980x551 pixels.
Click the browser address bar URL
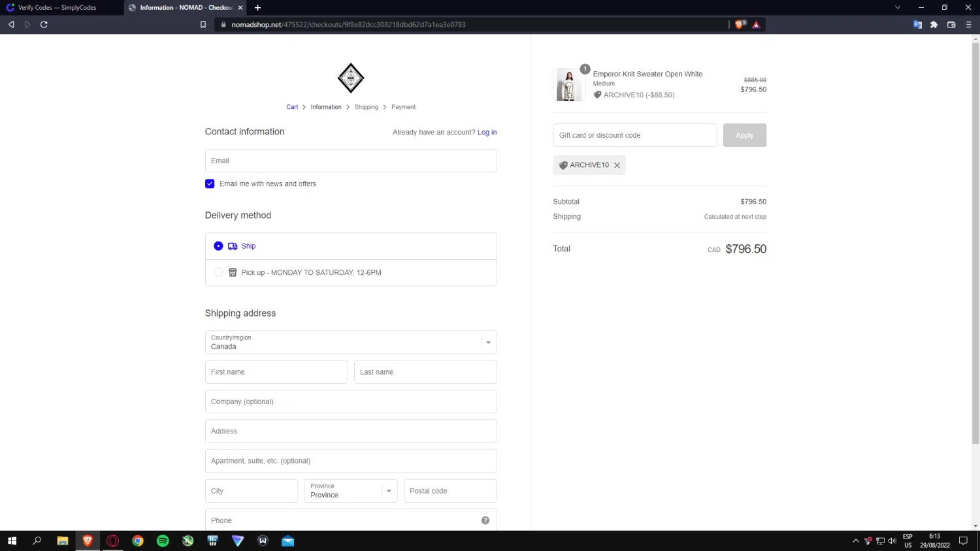(349, 25)
